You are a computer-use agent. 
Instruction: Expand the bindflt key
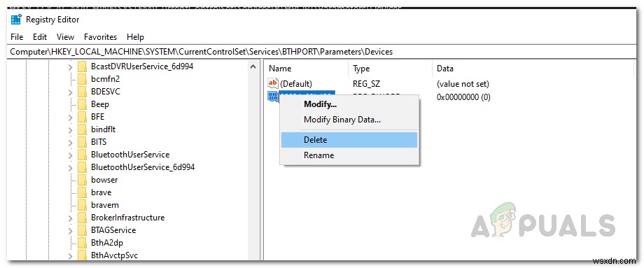click(70, 129)
